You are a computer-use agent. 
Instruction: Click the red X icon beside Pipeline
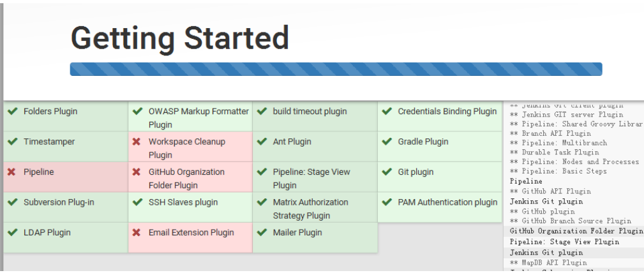[11, 172]
